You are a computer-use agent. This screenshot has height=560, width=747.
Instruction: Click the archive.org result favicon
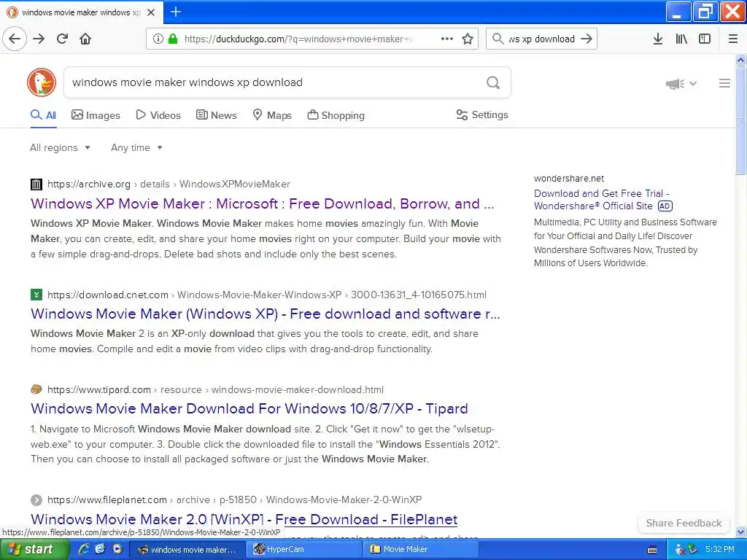[36, 184]
